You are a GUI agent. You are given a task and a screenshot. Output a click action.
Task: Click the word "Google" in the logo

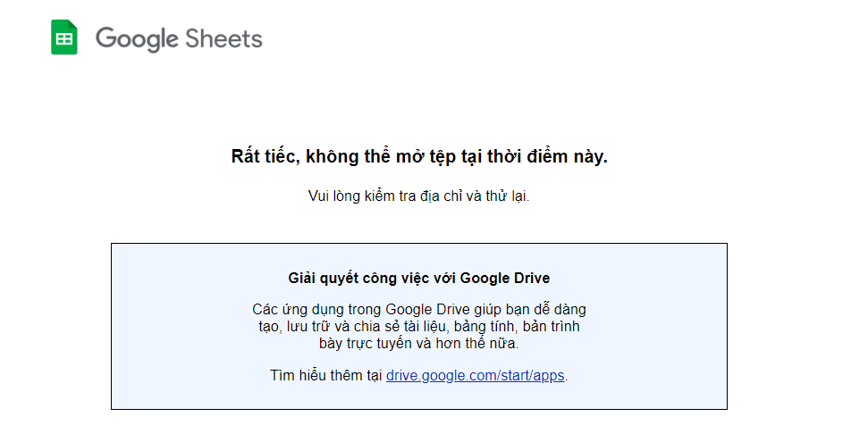tap(137, 39)
